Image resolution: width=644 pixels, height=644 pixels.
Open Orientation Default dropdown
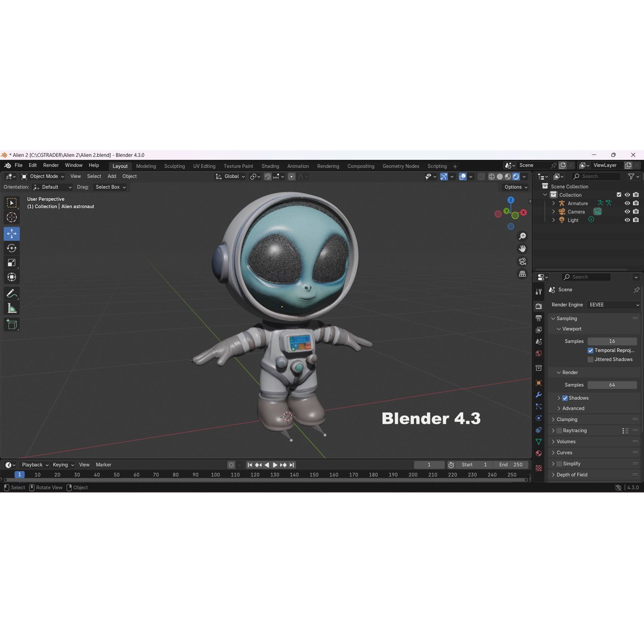pos(52,187)
